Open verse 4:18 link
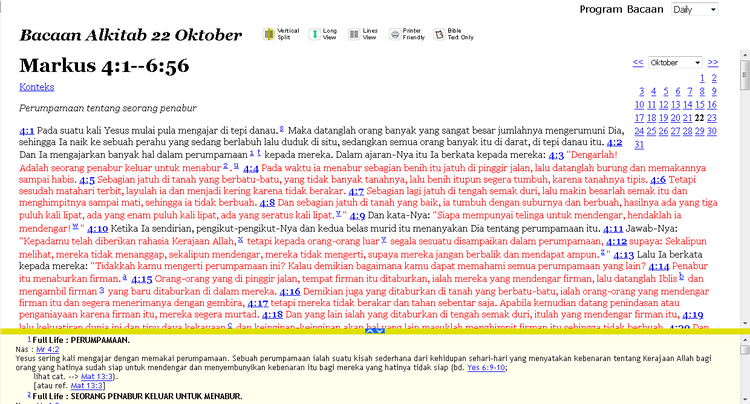 tap(273, 315)
